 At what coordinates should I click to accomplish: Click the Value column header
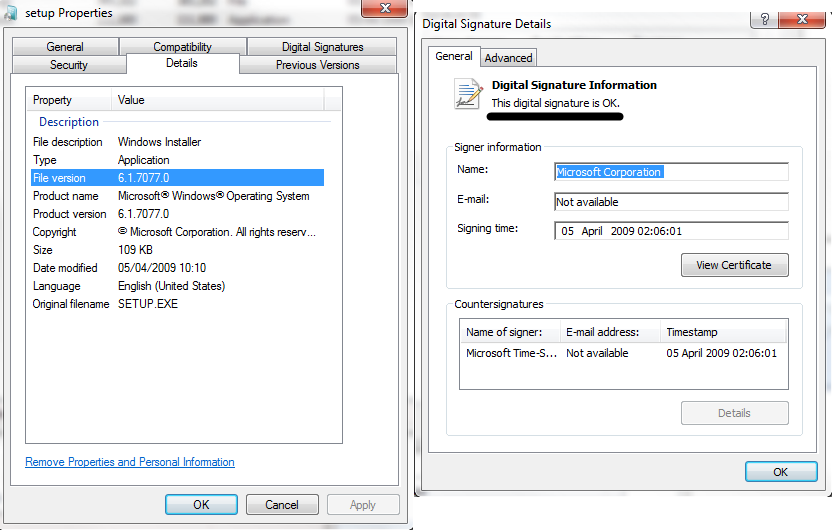click(218, 100)
